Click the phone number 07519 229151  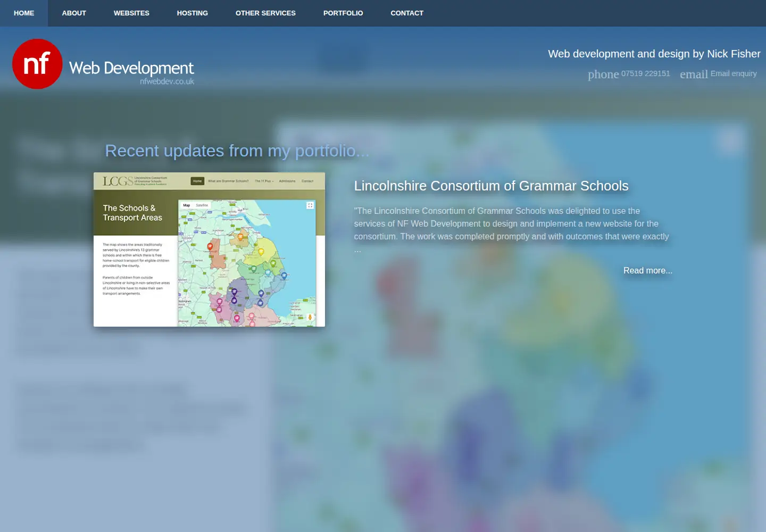click(x=646, y=73)
